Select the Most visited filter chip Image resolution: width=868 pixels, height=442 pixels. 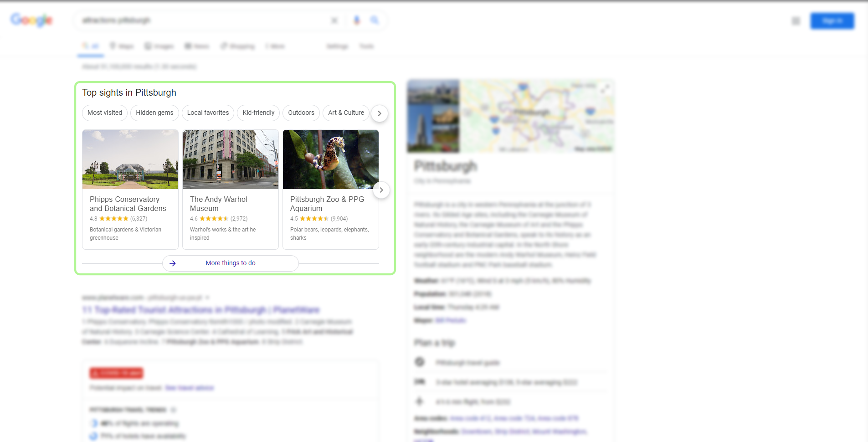point(105,113)
